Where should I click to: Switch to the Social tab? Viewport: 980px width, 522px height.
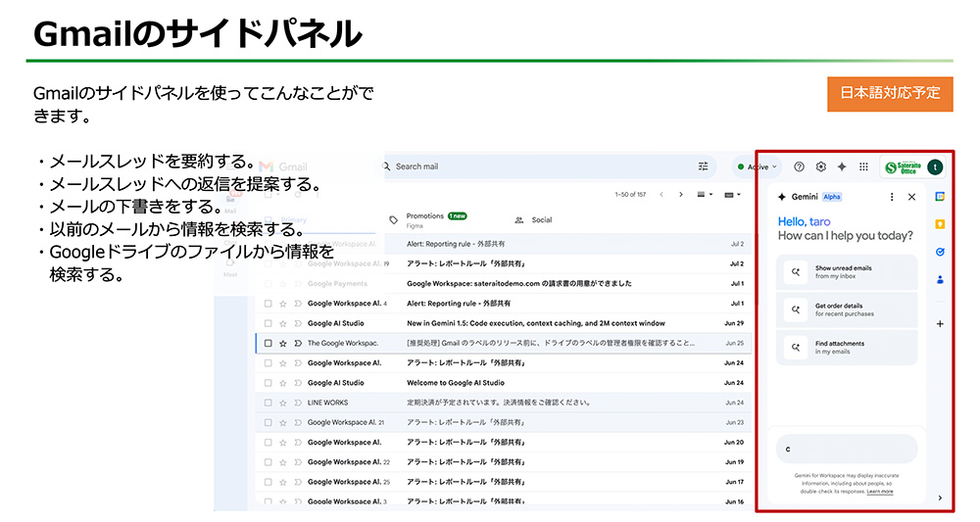[534, 219]
